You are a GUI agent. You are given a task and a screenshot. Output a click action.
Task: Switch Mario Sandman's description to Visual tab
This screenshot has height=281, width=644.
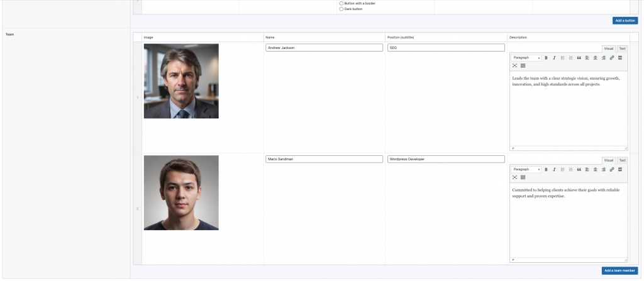click(609, 160)
